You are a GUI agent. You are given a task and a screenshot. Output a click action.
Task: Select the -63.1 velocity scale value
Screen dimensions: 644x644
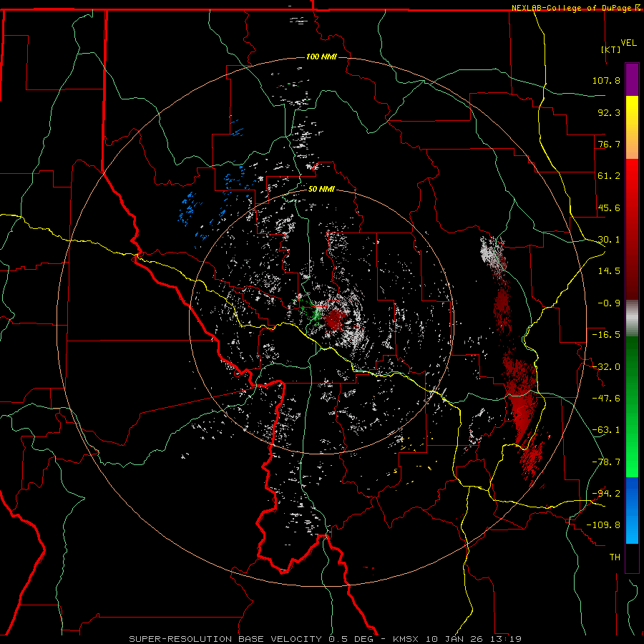click(x=606, y=430)
